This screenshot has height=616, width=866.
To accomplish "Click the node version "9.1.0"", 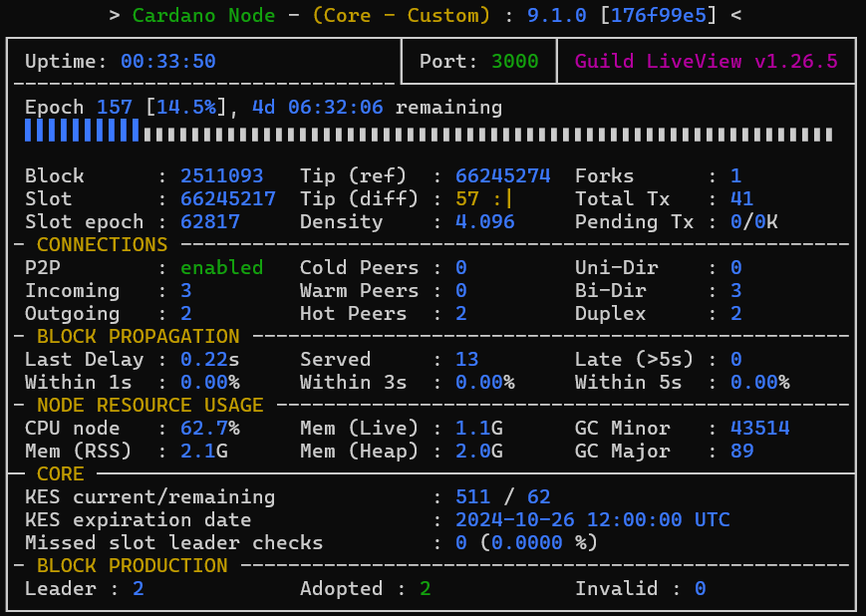I will [x=557, y=16].
